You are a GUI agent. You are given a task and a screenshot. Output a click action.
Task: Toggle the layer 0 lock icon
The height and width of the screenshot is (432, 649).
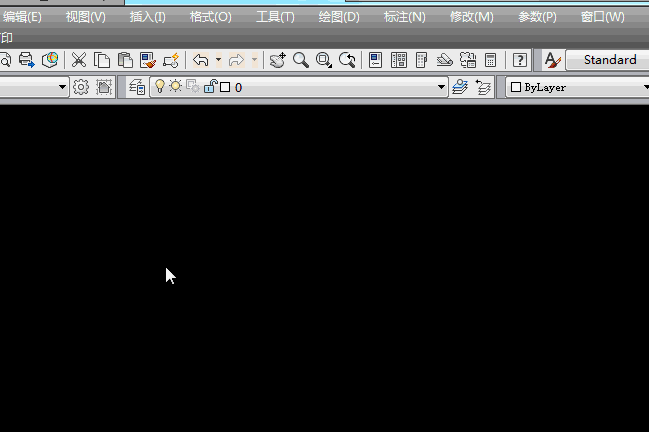pos(209,87)
